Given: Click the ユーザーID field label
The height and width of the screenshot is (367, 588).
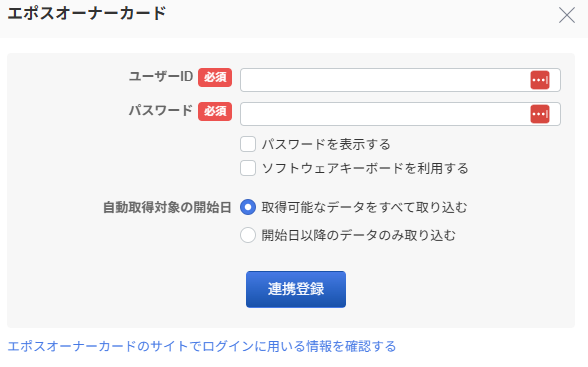Looking at the screenshot, I should 161,76.
